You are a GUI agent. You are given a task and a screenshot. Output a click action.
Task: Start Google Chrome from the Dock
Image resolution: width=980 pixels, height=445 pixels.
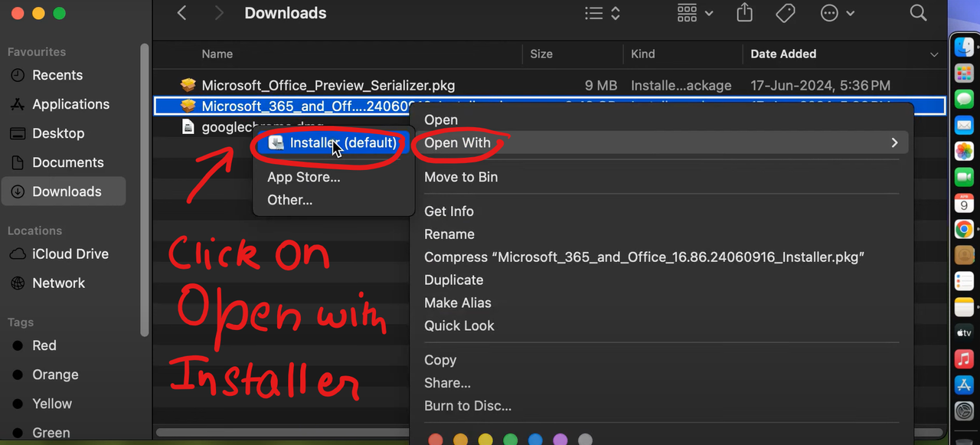click(964, 229)
